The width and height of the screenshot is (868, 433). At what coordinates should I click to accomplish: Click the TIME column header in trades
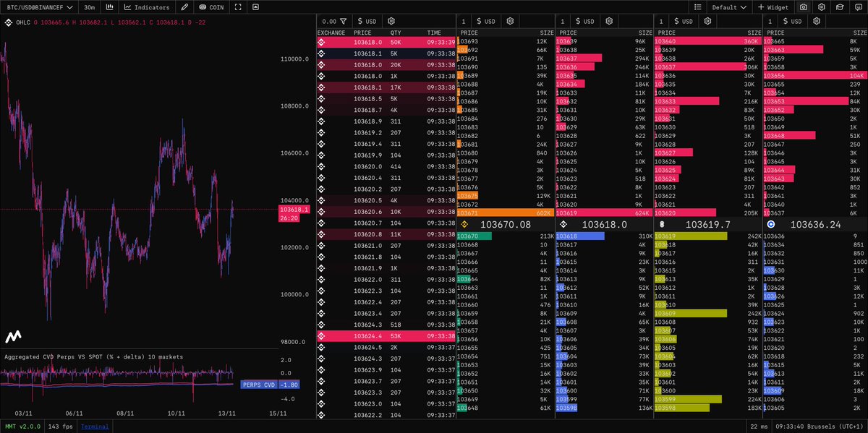pos(434,33)
